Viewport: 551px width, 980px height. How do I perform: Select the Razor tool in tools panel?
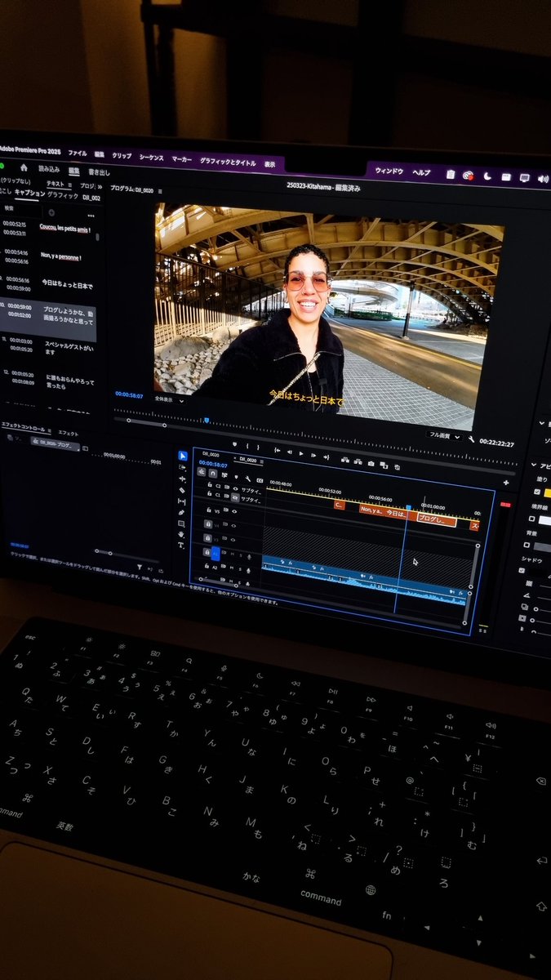pos(182,490)
